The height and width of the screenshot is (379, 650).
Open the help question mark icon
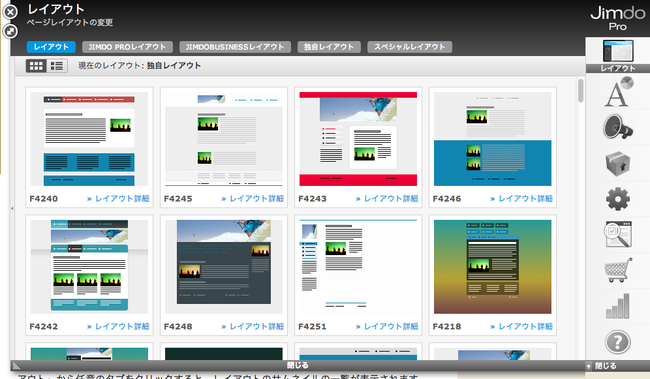pyautogui.click(x=618, y=342)
